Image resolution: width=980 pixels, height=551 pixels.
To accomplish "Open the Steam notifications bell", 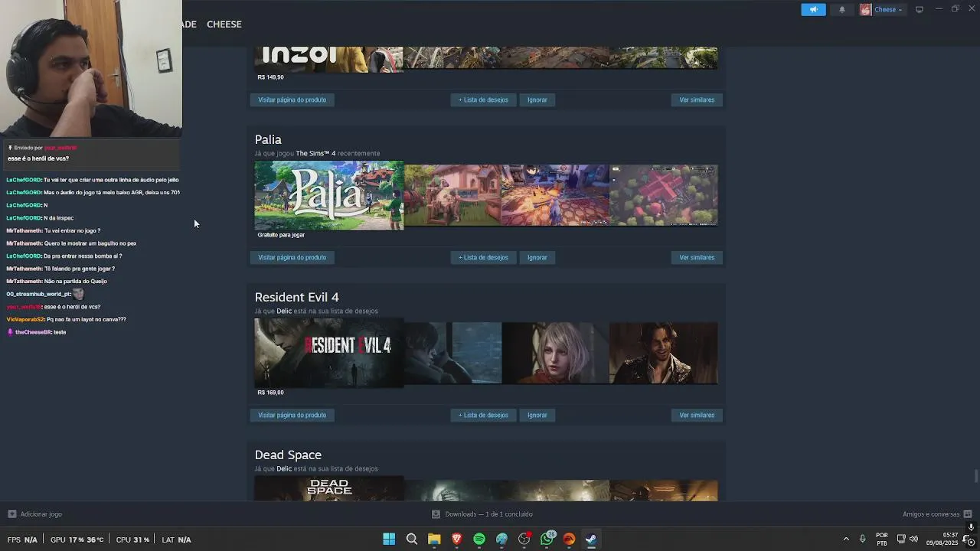I will 842,9.
